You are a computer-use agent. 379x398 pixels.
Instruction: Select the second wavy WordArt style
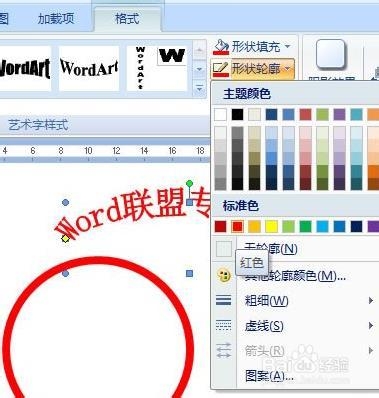[89, 68]
